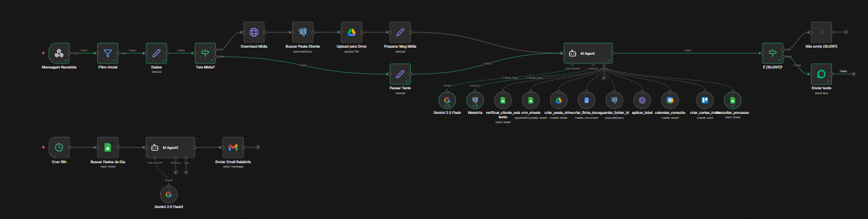Select the Preparar Msg Mídia node
Screen dimensions: 868x219
400,32
